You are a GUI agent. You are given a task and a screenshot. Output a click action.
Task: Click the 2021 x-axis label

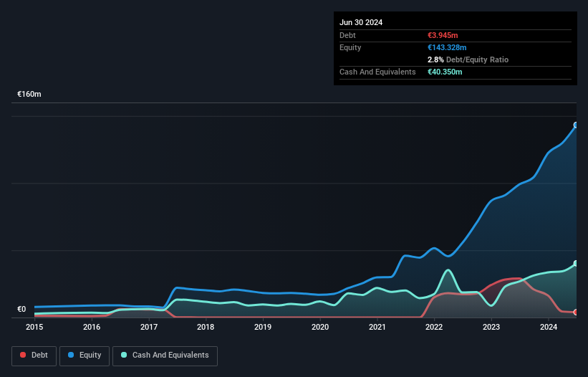click(x=377, y=327)
